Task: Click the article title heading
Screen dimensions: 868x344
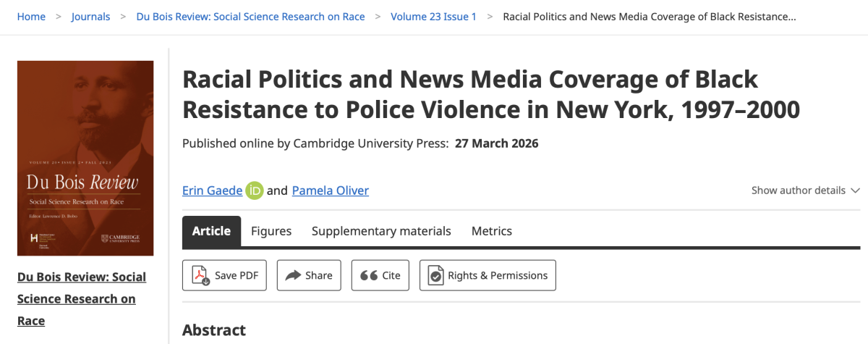Action: coord(491,94)
